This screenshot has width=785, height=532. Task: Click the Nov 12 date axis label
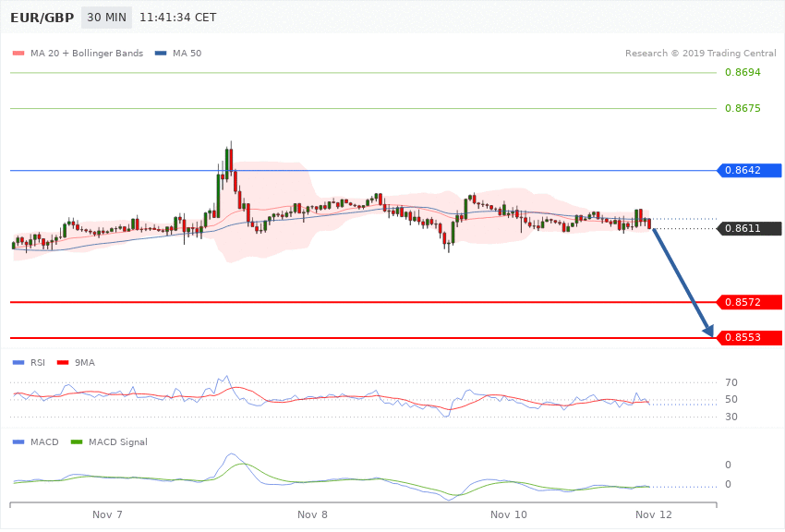pos(653,514)
